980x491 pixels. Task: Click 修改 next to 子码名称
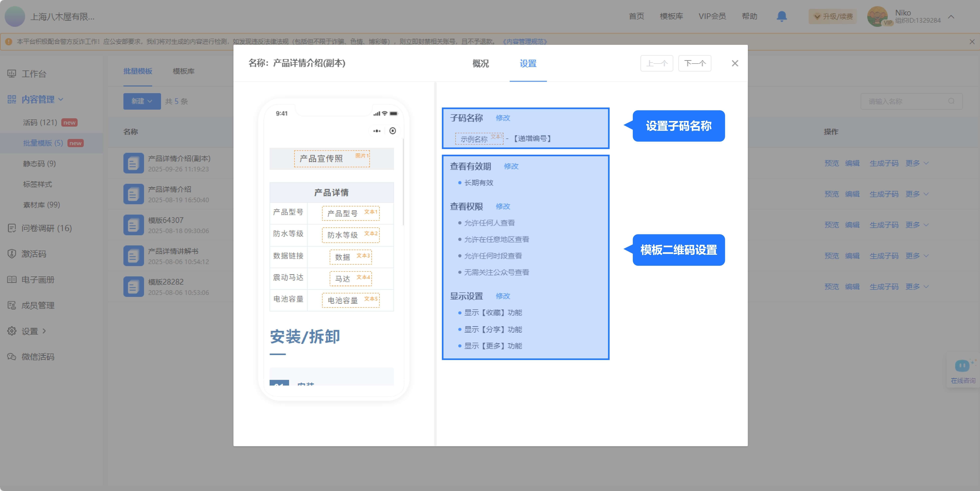pyautogui.click(x=503, y=118)
